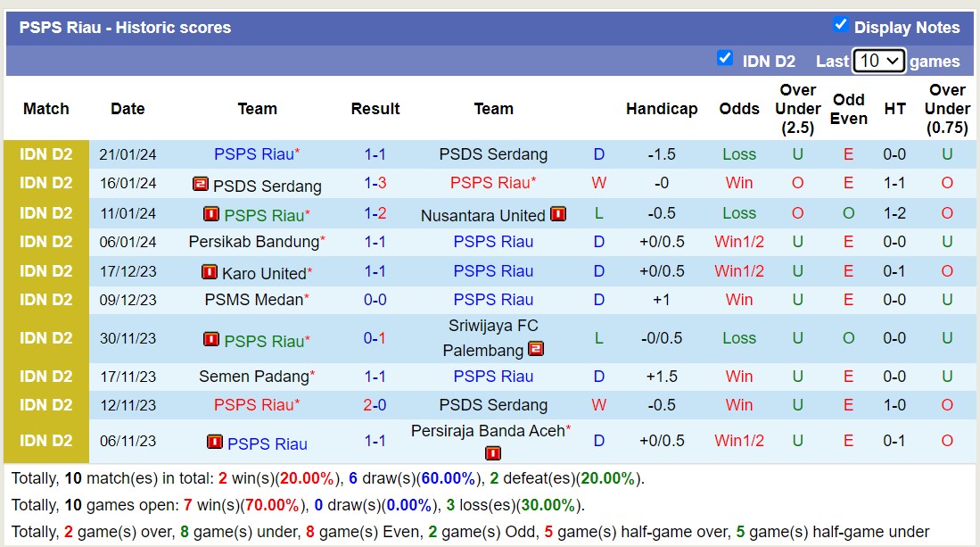
Task: Click red card icon in 11/01/24 home team
Action: pos(211,214)
